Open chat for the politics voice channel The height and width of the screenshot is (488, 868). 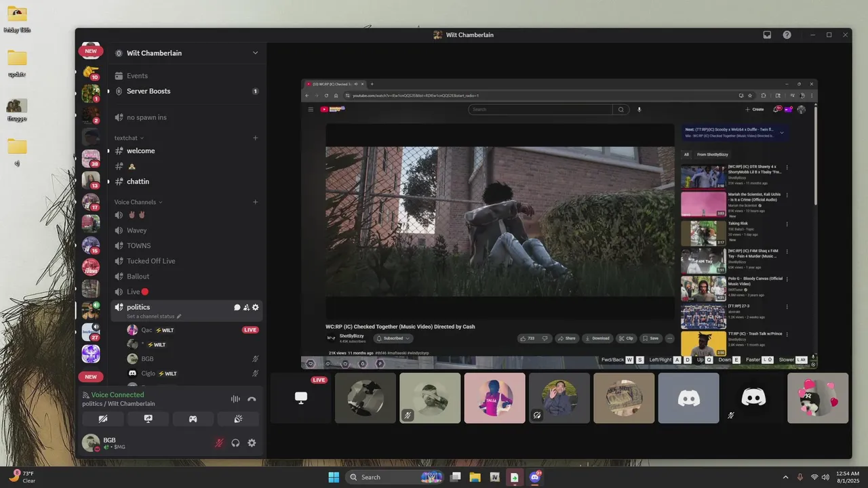pos(237,307)
